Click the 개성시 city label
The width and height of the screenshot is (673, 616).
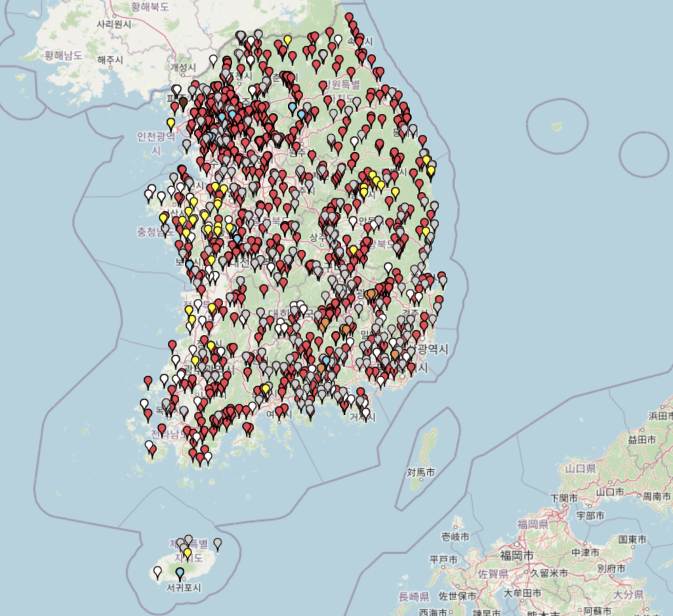(184, 67)
